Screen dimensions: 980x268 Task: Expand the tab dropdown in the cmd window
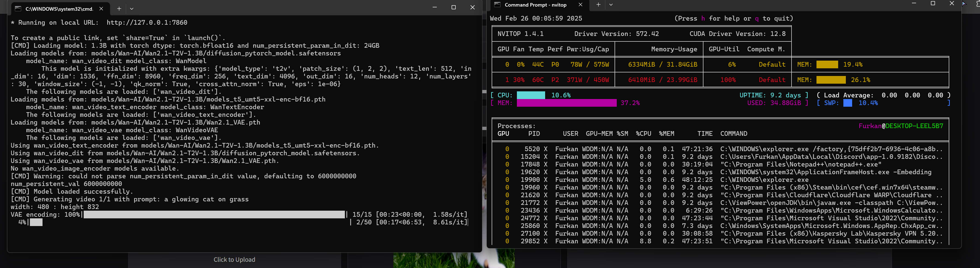132,8
